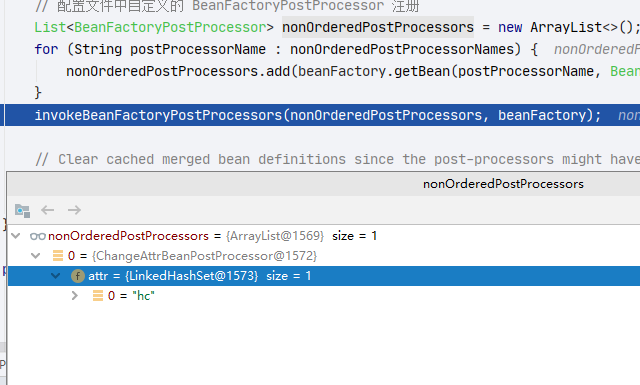Collapse the attr LinkedHashSet node
This screenshot has height=385, width=640.
(56, 276)
